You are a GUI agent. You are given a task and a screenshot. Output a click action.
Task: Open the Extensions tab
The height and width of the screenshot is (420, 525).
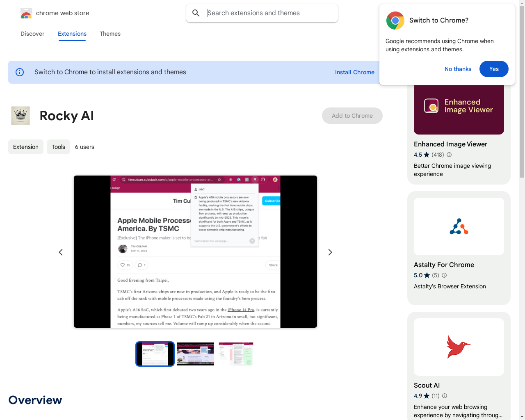click(x=72, y=34)
